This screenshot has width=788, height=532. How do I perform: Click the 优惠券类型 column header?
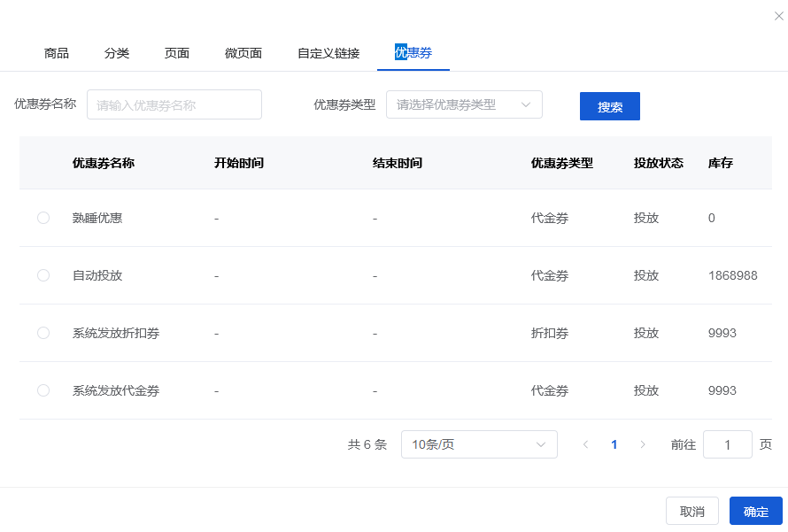562,163
